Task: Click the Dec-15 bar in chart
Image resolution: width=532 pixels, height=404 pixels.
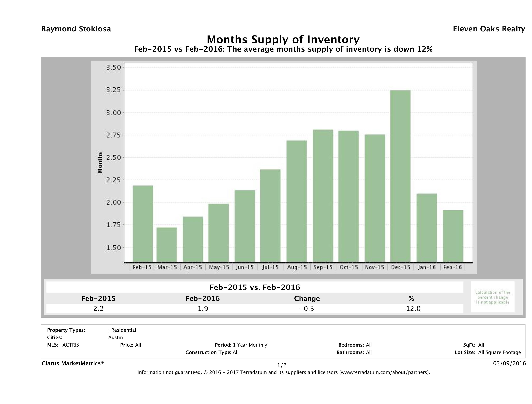Action: point(400,176)
